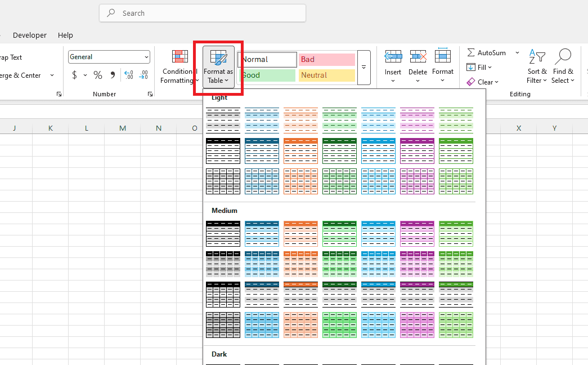Choose the blue Light banded style in first row
Screen dimensions: 588x365
click(x=262, y=120)
